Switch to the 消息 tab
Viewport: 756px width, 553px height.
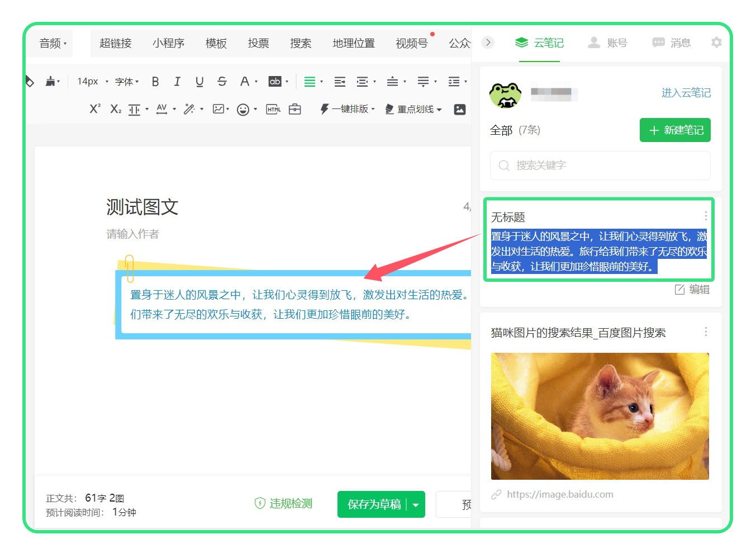[672, 42]
